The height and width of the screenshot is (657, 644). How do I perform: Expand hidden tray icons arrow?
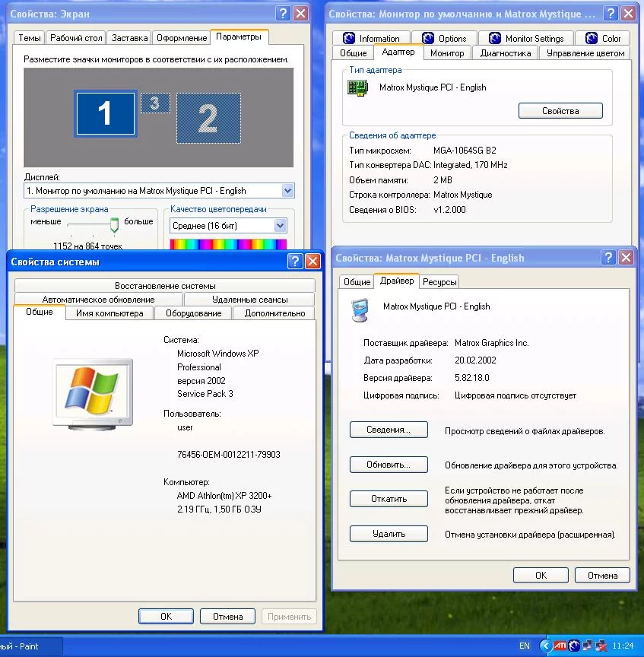[545, 646]
